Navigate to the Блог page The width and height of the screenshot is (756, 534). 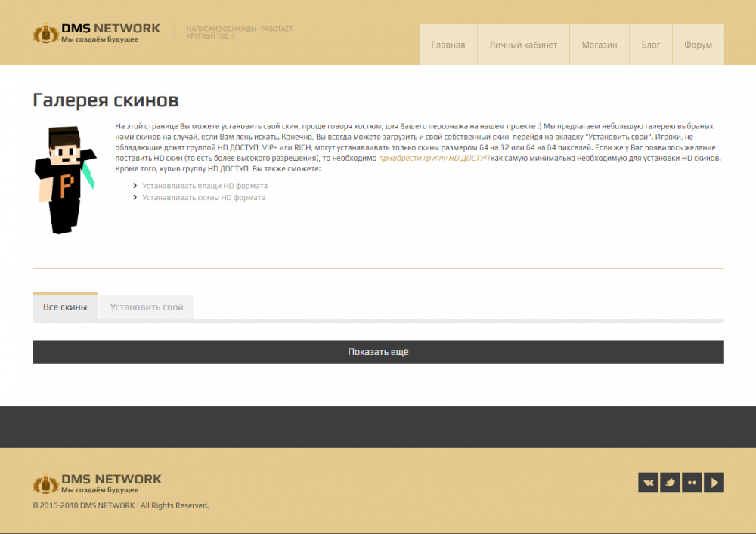[651, 45]
